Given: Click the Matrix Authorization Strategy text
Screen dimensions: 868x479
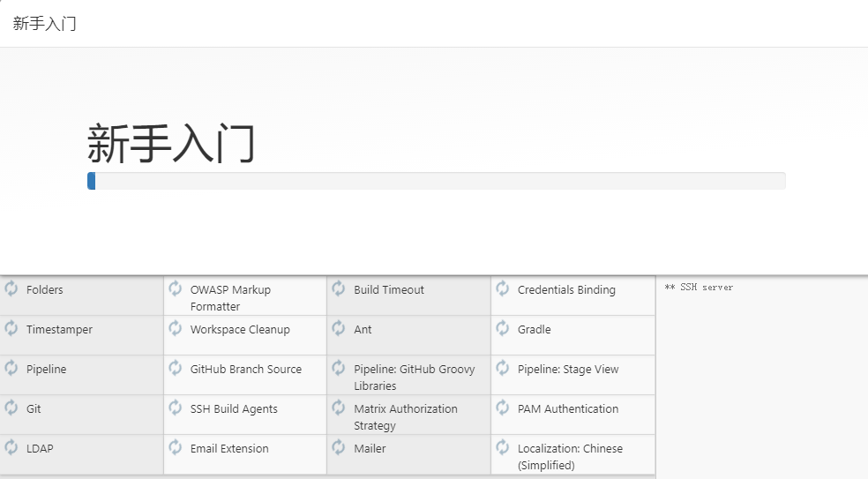Looking at the screenshot, I should point(405,417).
